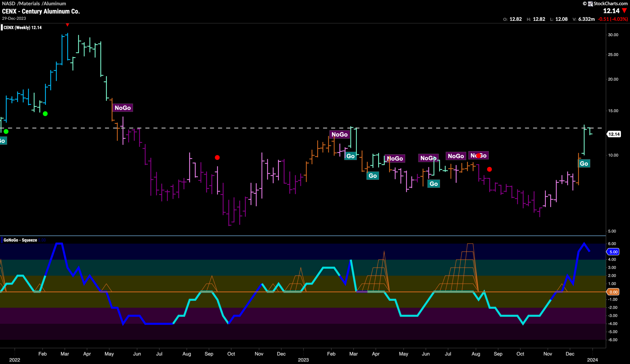Click the 25.00 price axis label
630x364 pixels.
point(613,54)
